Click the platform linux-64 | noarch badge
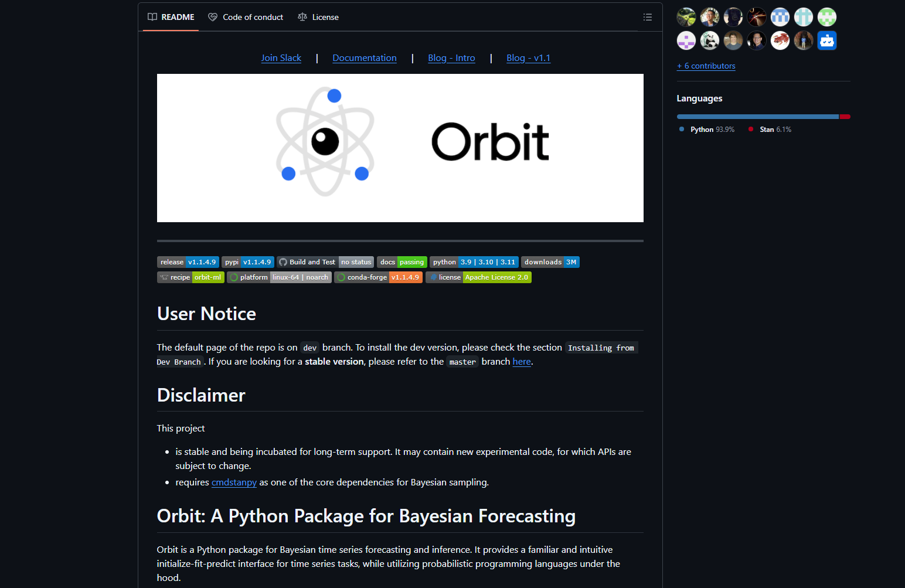Image resolution: width=905 pixels, height=588 pixels. pyautogui.click(x=279, y=277)
